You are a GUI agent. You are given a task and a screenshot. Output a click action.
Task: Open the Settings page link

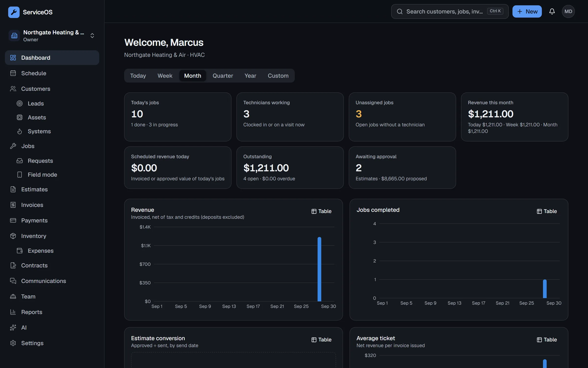point(52,343)
